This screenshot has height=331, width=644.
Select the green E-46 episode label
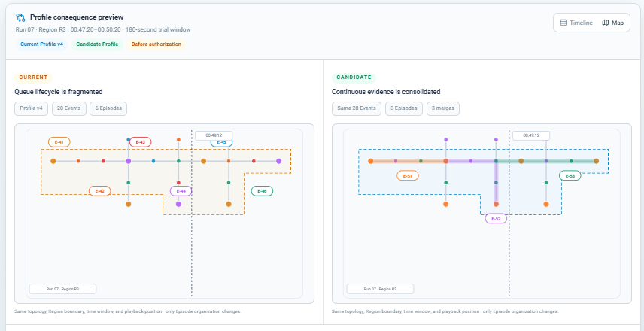(262, 191)
